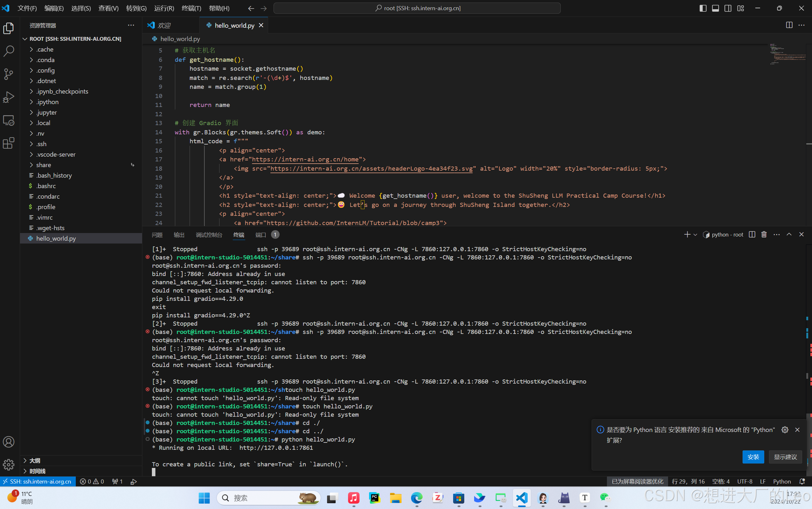Click 安装 to install Python extension
Image resolution: width=812 pixels, height=509 pixels.
(x=753, y=457)
